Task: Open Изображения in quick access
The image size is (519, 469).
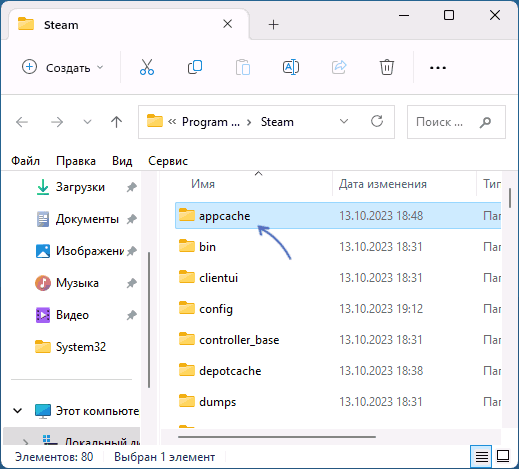Action: [90, 251]
